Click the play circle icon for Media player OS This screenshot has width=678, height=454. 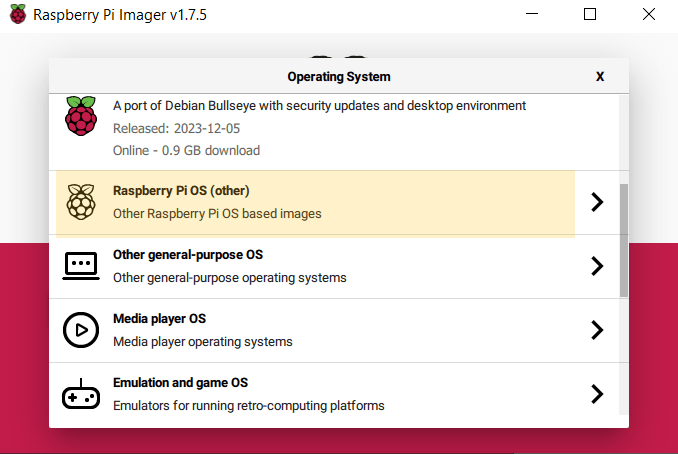pyautogui.click(x=80, y=330)
